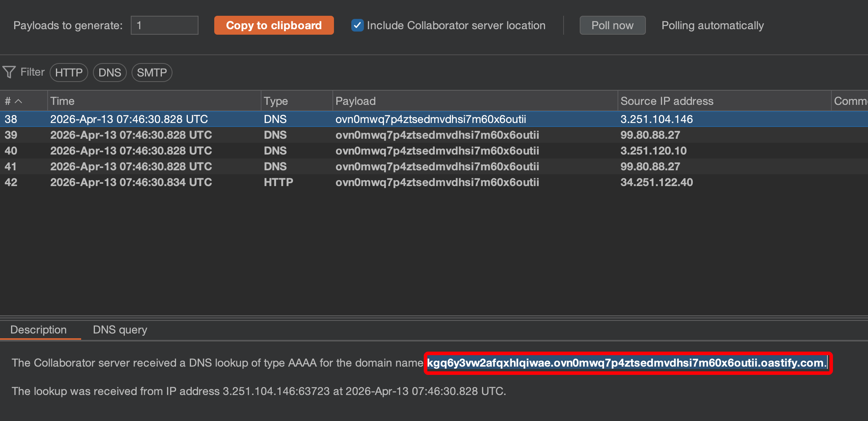This screenshot has height=421, width=868.
Task: Uncheck Include Collaborator server location checkbox
Action: pyautogui.click(x=357, y=26)
